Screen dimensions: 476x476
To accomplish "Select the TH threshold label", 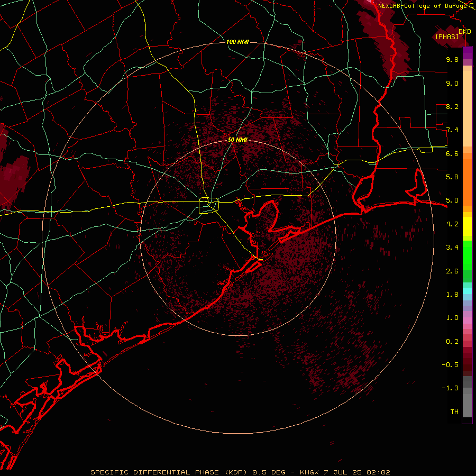I will (454, 412).
